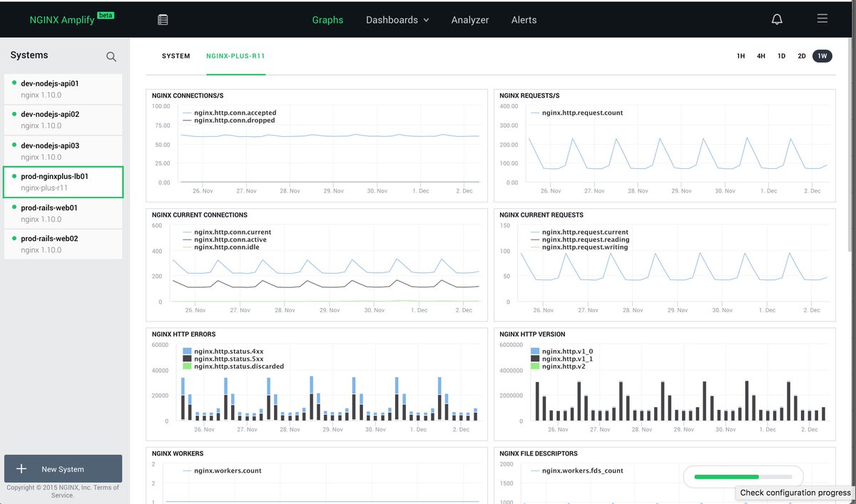Click nginx.http.status.5xx dark swatch
This screenshot has width=856, height=504.
pyautogui.click(x=187, y=359)
